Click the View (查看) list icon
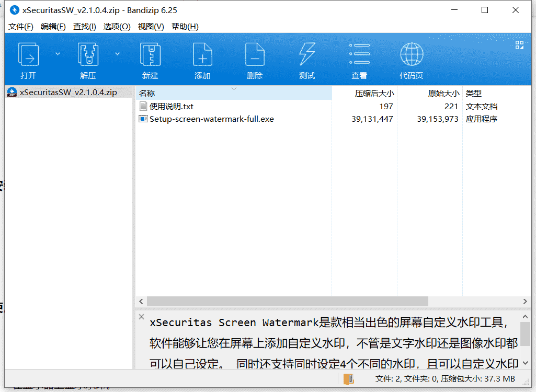Viewport: 536px width, 392px height. (359, 54)
